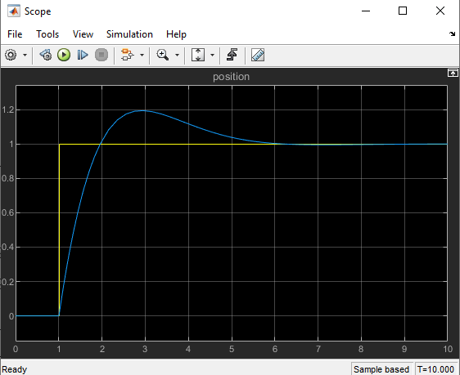Click the MATLAB logo in the title bar

[14, 11]
